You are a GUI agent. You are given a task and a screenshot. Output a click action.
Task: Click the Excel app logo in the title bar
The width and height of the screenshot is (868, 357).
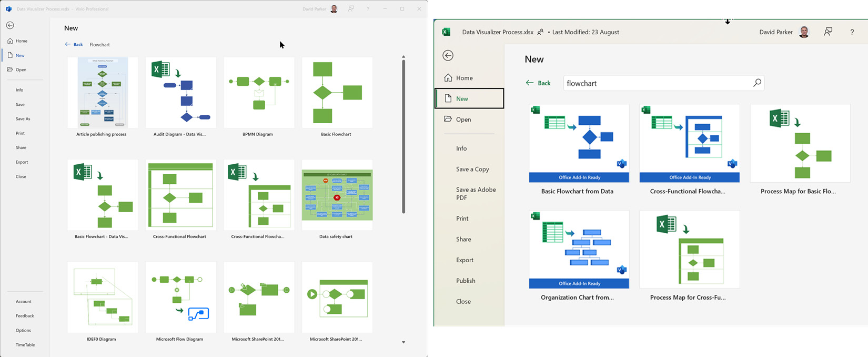click(x=446, y=32)
